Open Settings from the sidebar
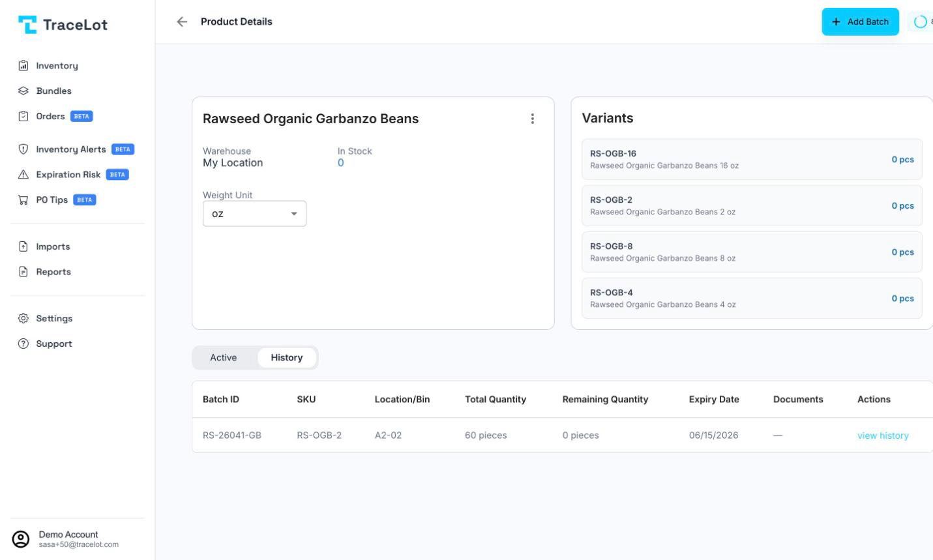Image resolution: width=933 pixels, height=560 pixels. 54,319
